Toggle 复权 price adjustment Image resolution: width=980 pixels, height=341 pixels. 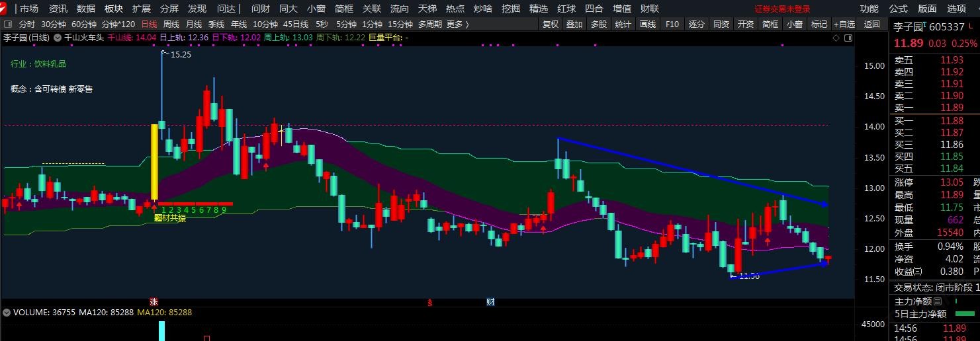(550, 24)
